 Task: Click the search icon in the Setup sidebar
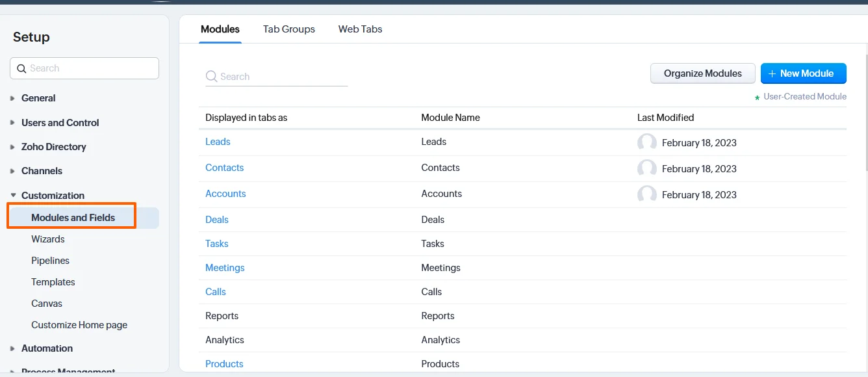tap(21, 68)
